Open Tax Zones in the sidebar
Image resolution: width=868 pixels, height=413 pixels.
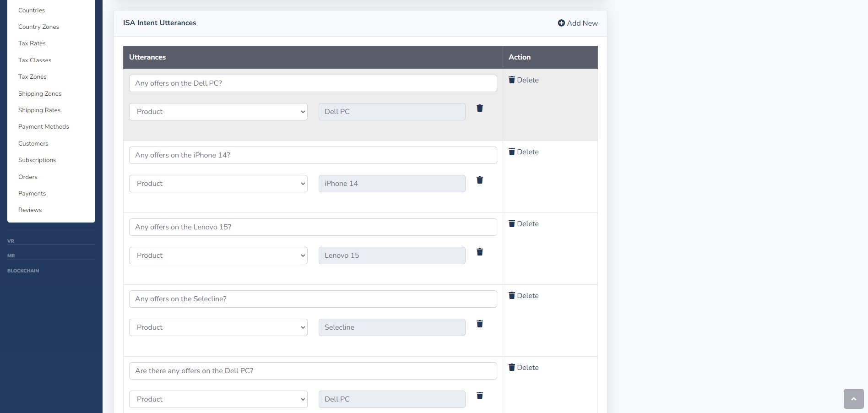pos(33,76)
